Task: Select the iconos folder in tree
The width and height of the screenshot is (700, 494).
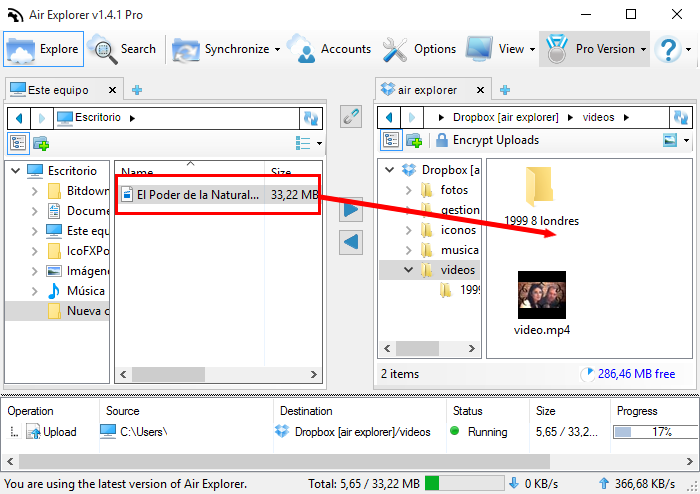Action: tap(449, 230)
